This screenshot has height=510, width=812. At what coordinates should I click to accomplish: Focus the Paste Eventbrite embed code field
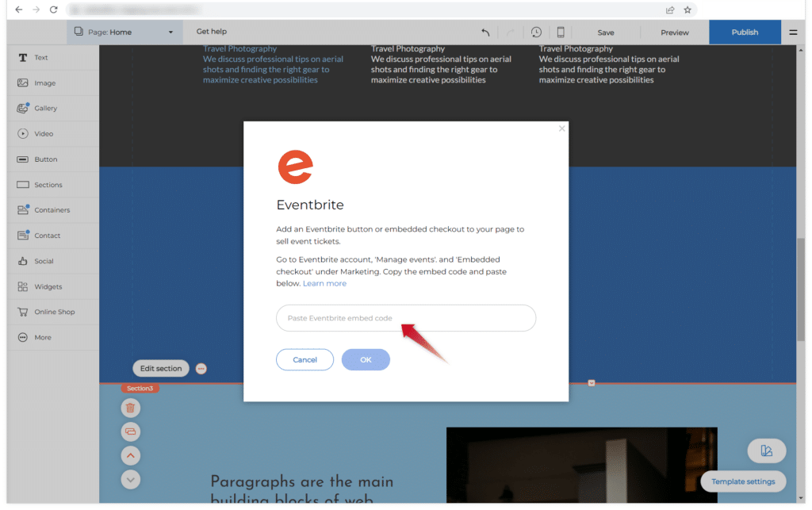(x=405, y=318)
